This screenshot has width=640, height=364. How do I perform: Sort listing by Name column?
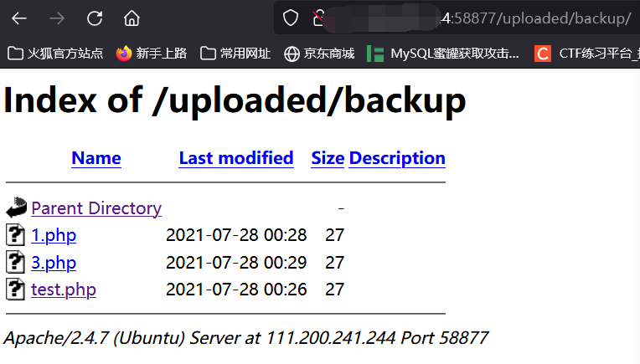tap(96, 158)
